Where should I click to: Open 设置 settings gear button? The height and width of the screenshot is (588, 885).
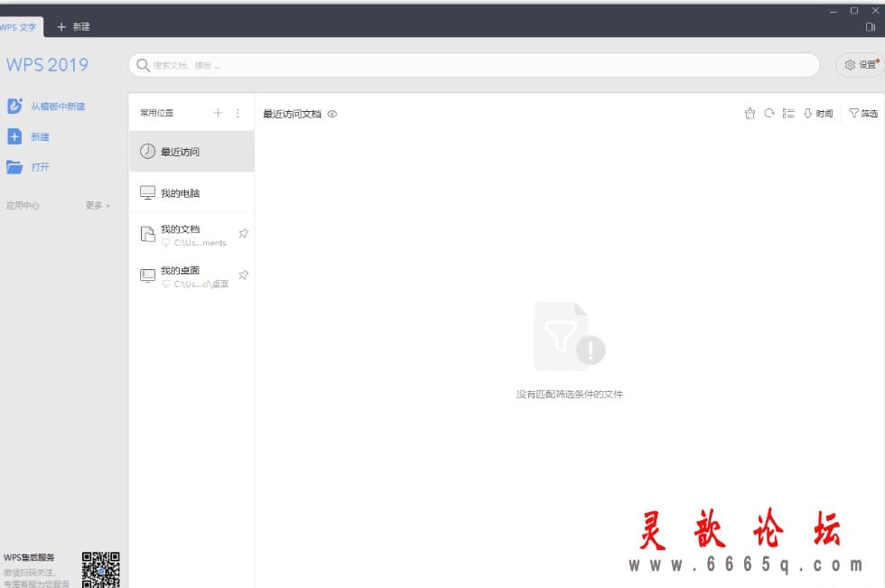[x=860, y=65]
